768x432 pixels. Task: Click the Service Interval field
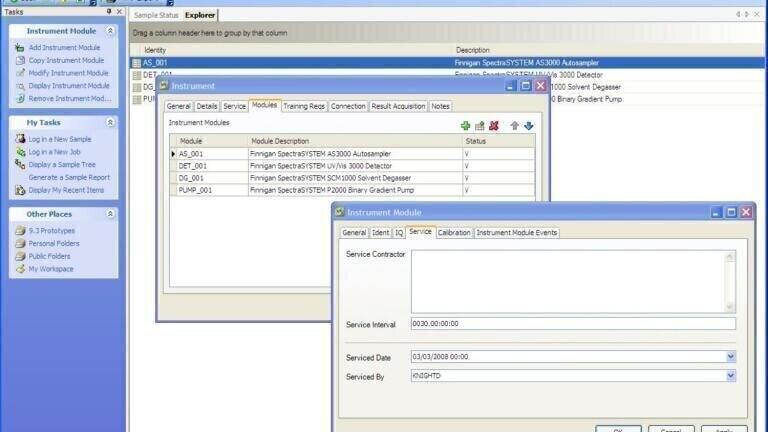[573, 324]
